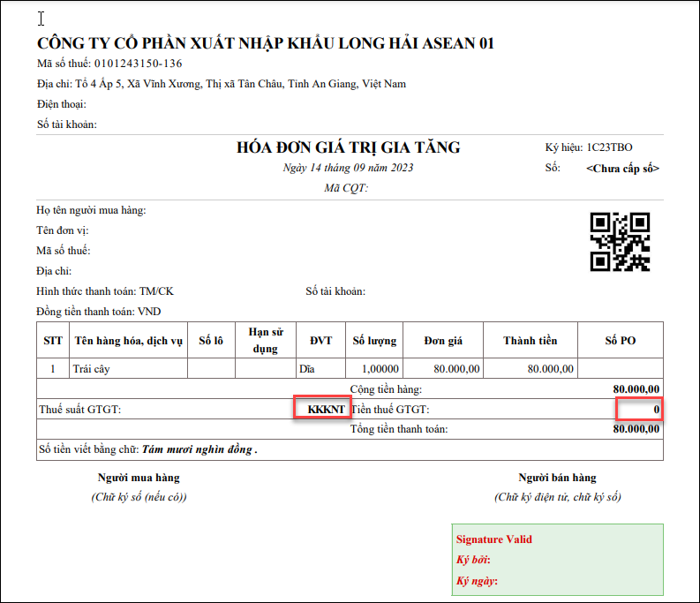Click the Số PO column header
Screen dimensions: 700x603
point(620,341)
